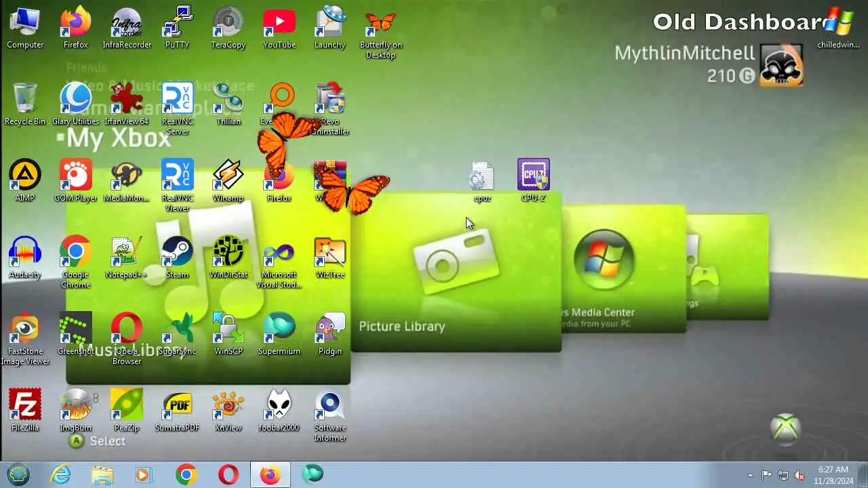
Task: Select the cpuz file icon
Action: point(482,182)
